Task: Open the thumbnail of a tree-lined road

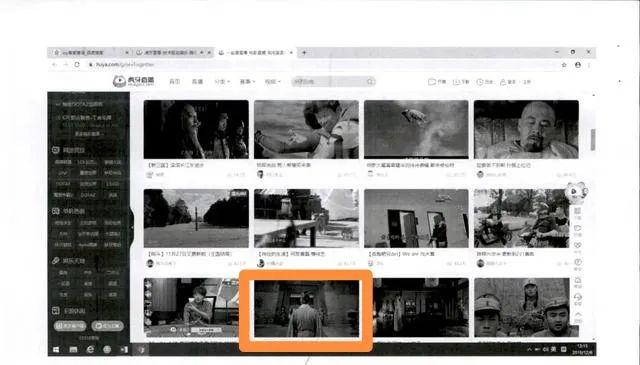Action: 196,218
